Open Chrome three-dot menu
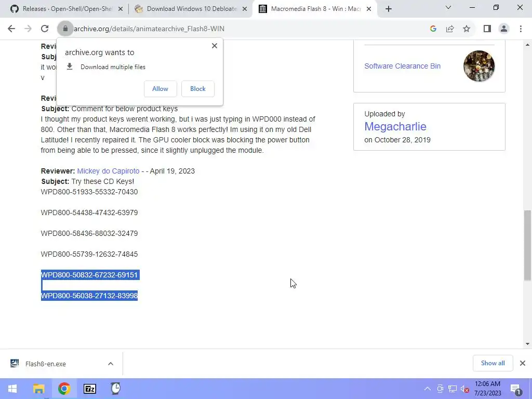 (x=521, y=29)
